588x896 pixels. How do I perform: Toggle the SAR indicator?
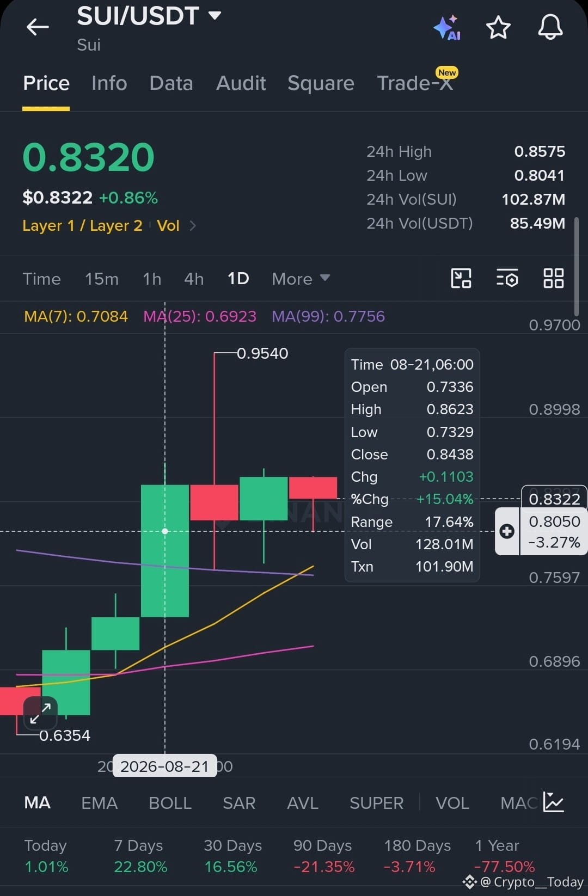[239, 802]
